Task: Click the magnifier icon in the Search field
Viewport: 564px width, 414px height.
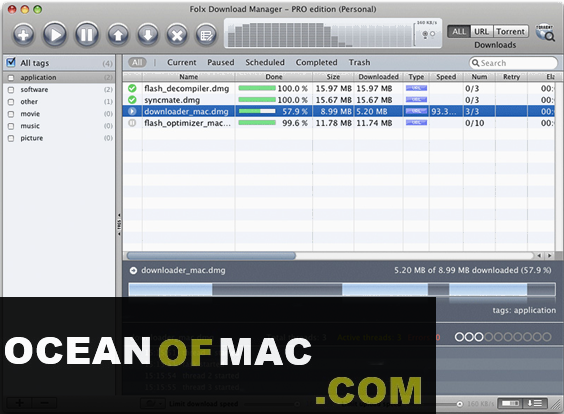Action: click(476, 63)
